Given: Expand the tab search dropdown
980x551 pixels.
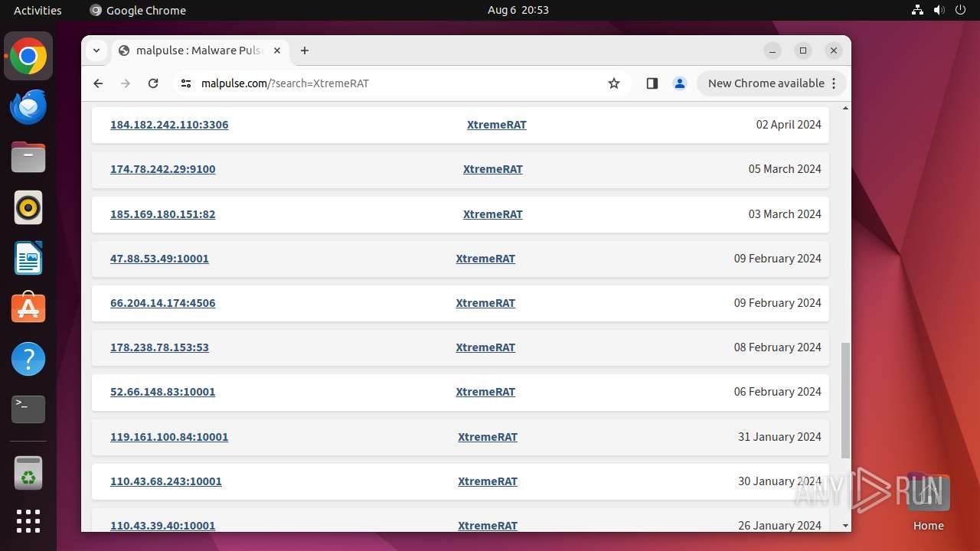Looking at the screenshot, I should [x=96, y=51].
